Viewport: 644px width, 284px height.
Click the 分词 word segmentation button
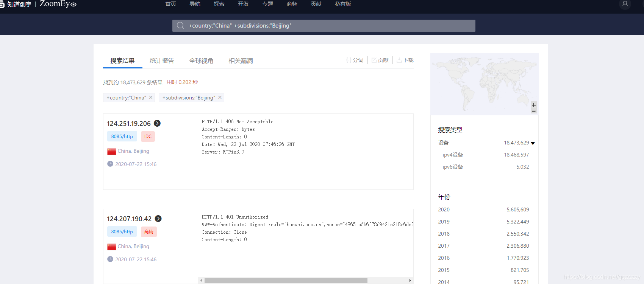coord(355,60)
